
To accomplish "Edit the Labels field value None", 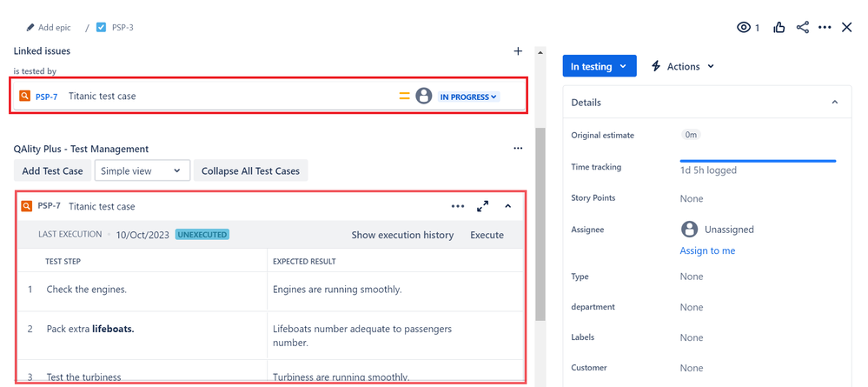I will pos(692,337).
